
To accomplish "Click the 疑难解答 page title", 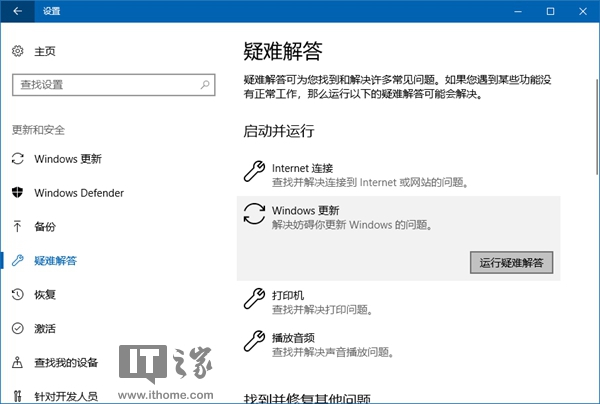I will click(283, 51).
